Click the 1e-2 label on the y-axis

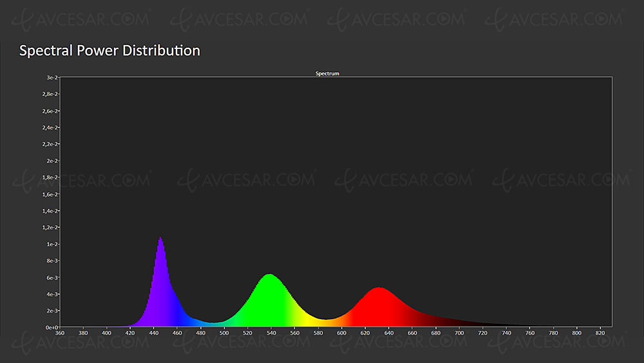(x=51, y=244)
